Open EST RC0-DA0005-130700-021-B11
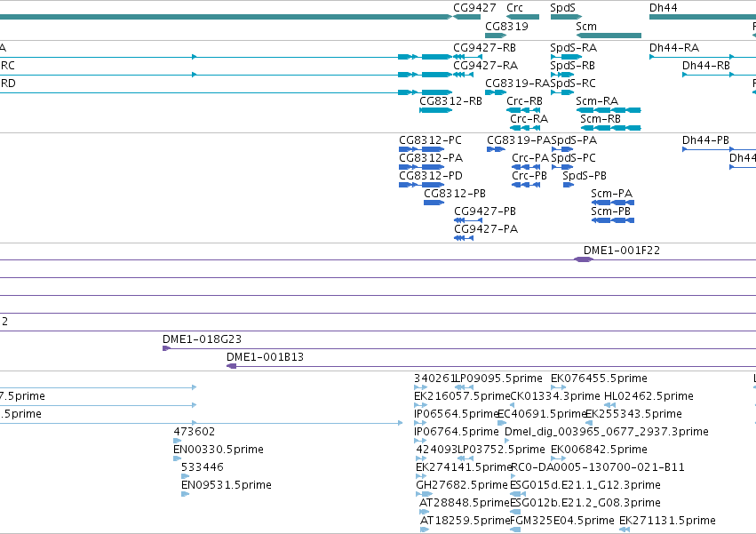Screen dimensions: 756x534 pos(597,467)
